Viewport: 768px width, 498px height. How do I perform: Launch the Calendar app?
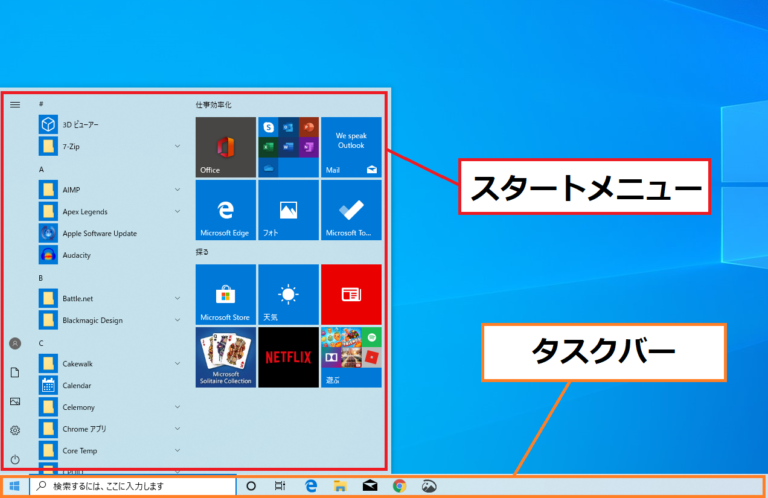[110, 385]
